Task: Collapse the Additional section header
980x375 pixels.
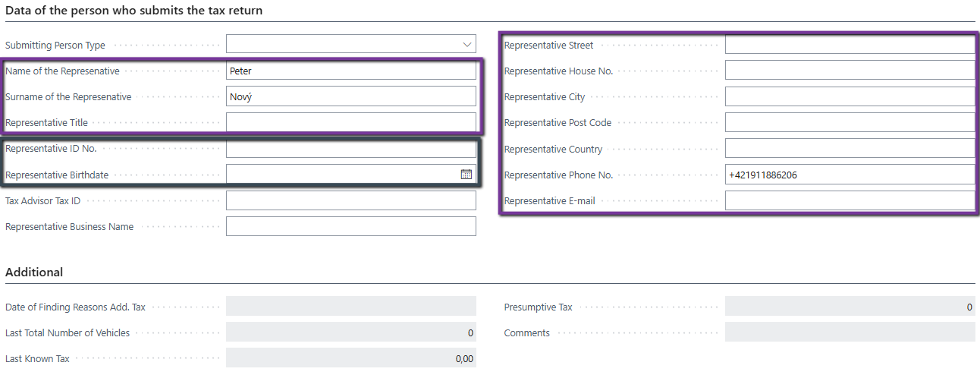Action: click(x=34, y=273)
